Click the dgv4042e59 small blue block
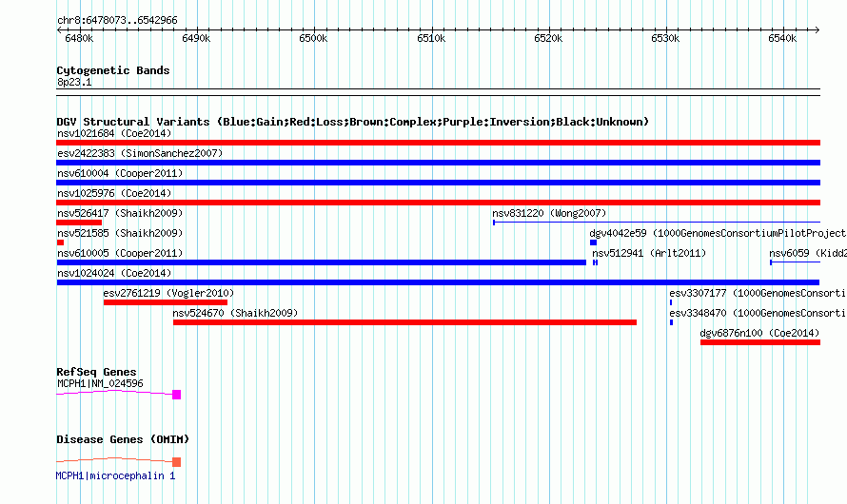This screenshot has height=504, width=847. pos(593,242)
